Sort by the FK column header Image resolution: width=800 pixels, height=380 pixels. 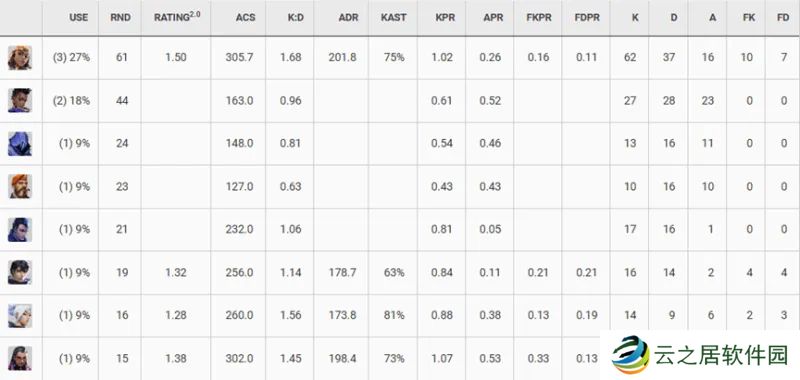(x=748, y=17)
